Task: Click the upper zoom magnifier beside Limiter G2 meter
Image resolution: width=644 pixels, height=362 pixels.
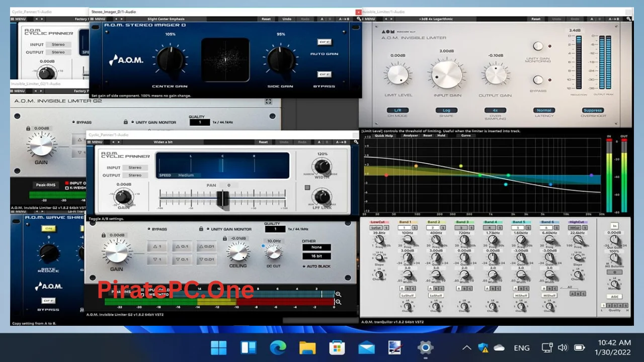Action: [x=338, y=294]
